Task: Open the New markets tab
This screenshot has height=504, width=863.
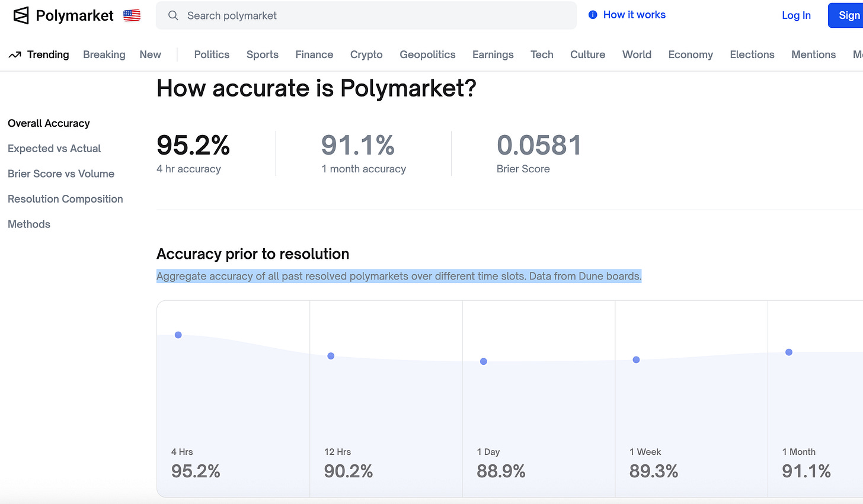Action: [x=151, y=54]
